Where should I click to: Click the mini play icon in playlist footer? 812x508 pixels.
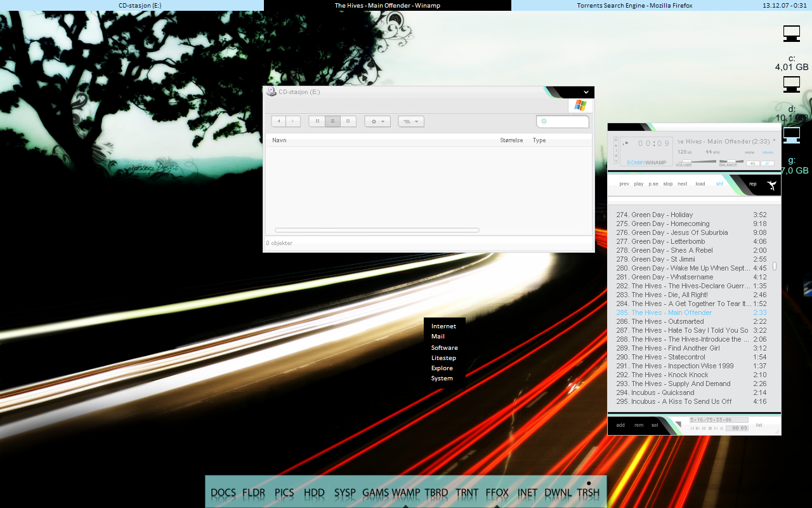click(698, 428)
